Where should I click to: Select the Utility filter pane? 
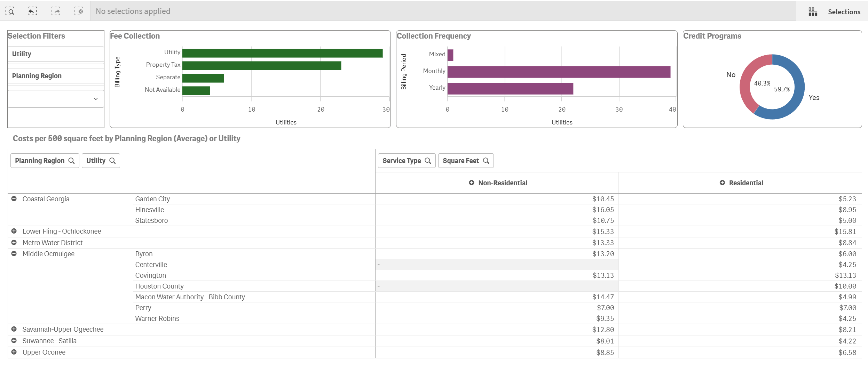click(x=55, y=54)
